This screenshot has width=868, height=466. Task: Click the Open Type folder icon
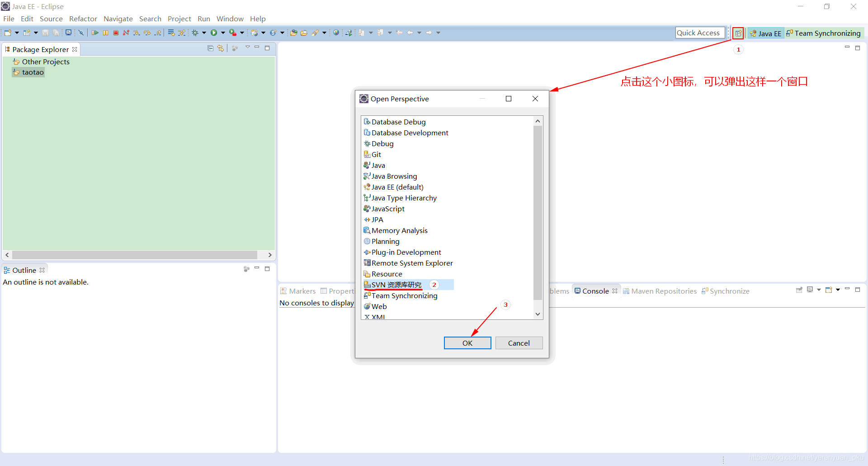pyautogui.click(x=293, y=33)
